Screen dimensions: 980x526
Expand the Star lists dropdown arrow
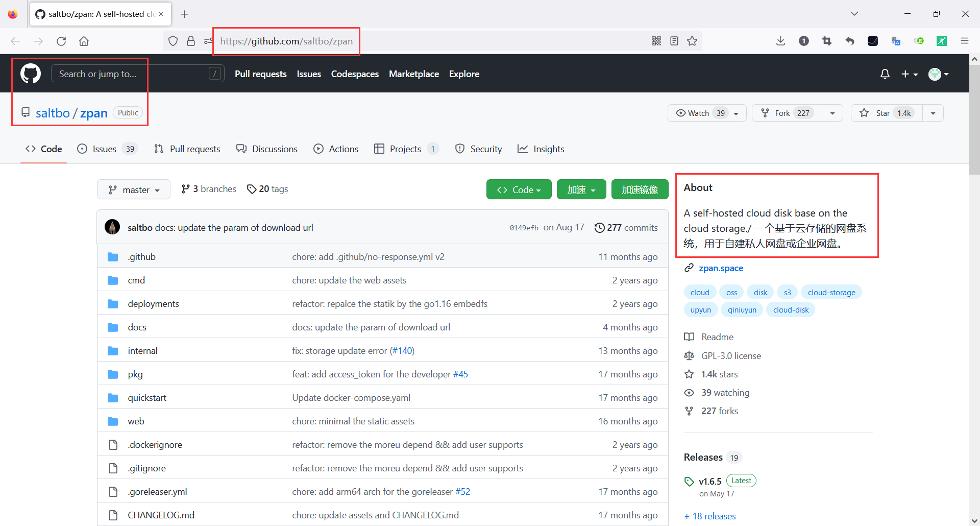click(x=933, y=113)
